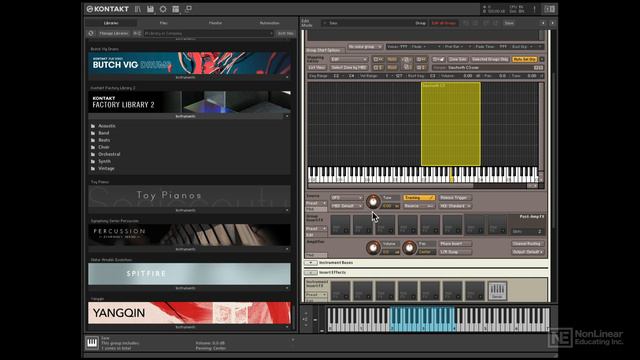
Task: Click the Instr Nav button
Action: coord(285,33)
